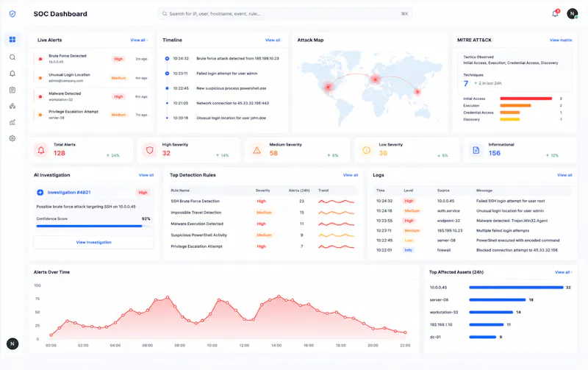Click the Total Alerts bell icon

coord(41,150)
